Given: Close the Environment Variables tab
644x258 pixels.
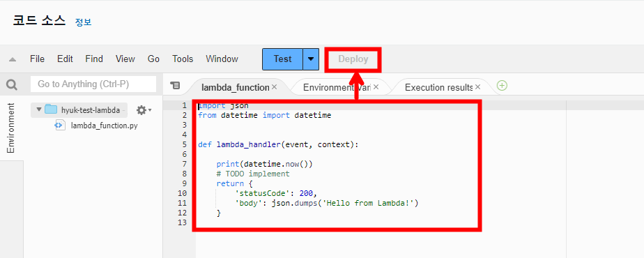Looking at the screenshot, I should [x=376, y=87].
